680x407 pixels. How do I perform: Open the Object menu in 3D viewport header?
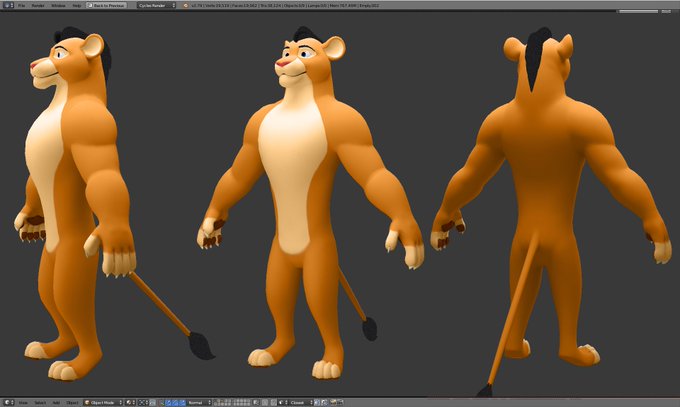72,402
